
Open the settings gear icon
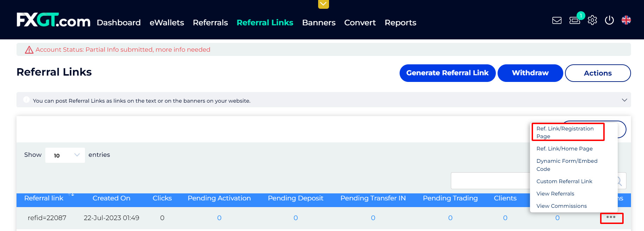point(592,20)
